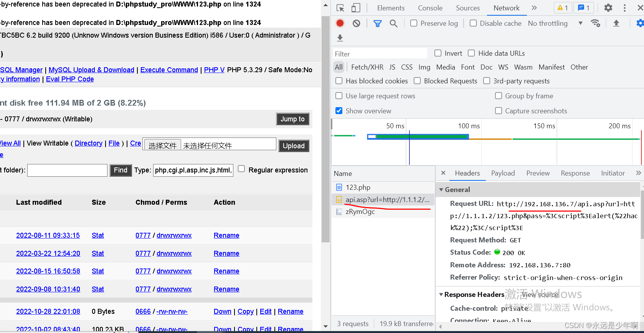Screen dimensions: 644x333
Task: Enable Preserve log checkbox
Action: click(414, 23)
